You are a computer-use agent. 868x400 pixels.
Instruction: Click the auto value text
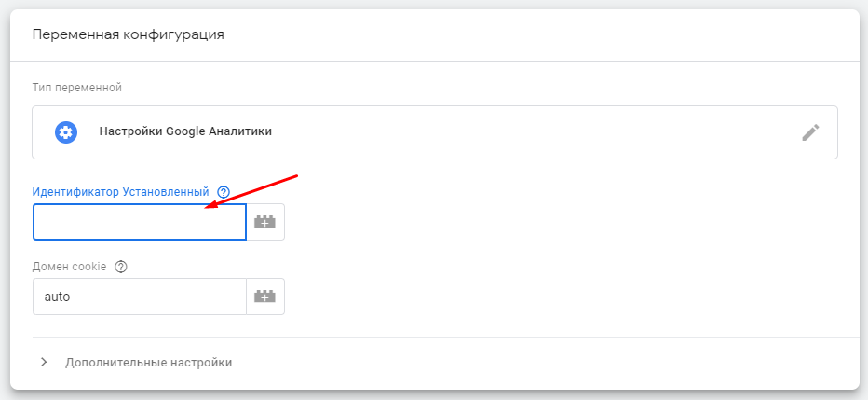coord(57,297)
